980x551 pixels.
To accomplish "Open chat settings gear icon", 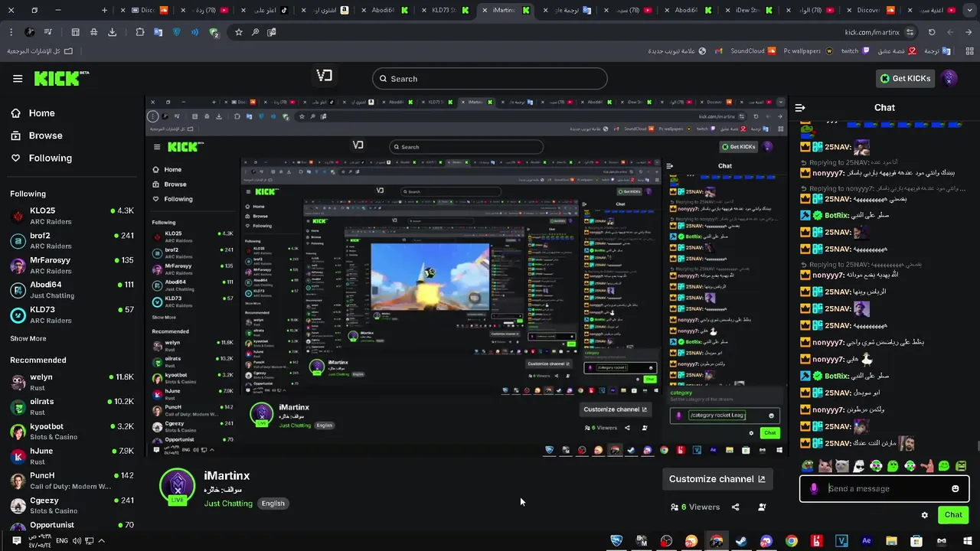I will coord(925,515).
